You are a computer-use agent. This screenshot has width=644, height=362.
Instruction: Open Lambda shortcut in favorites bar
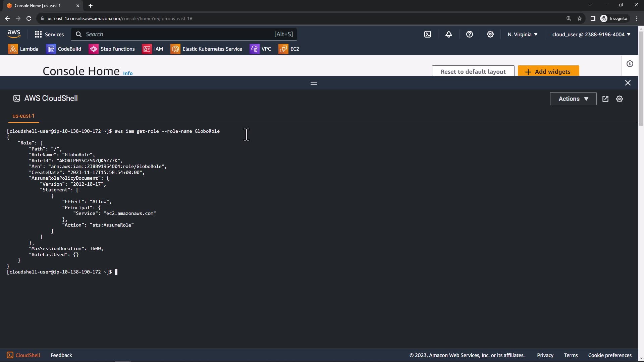coord(23,49)
